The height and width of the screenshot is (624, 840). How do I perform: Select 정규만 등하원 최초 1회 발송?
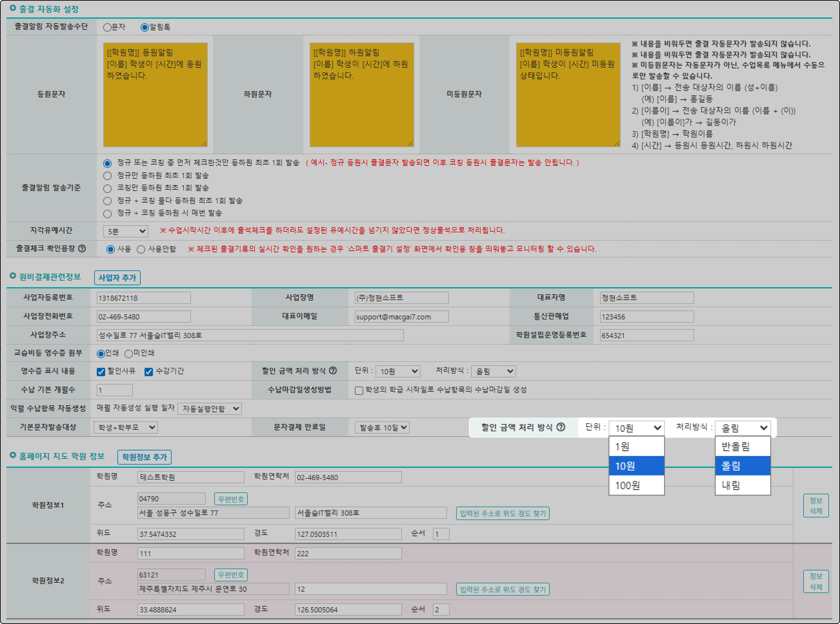(x=107, y=176)
